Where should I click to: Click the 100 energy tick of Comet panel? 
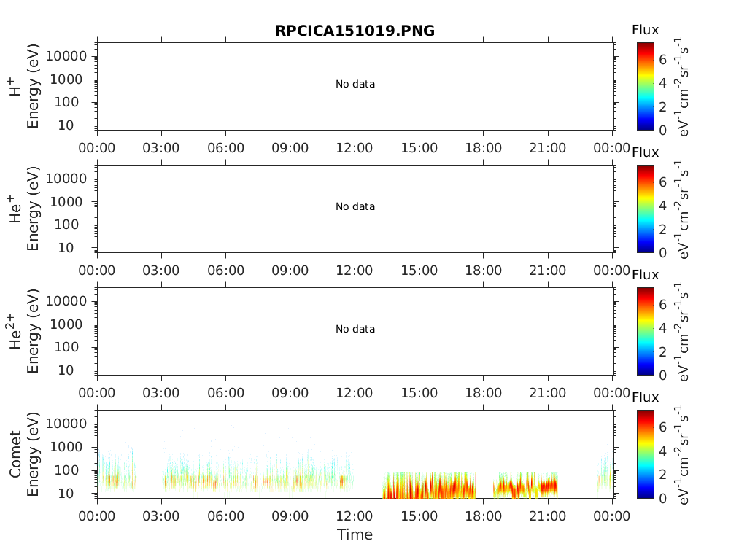point(66,470)
